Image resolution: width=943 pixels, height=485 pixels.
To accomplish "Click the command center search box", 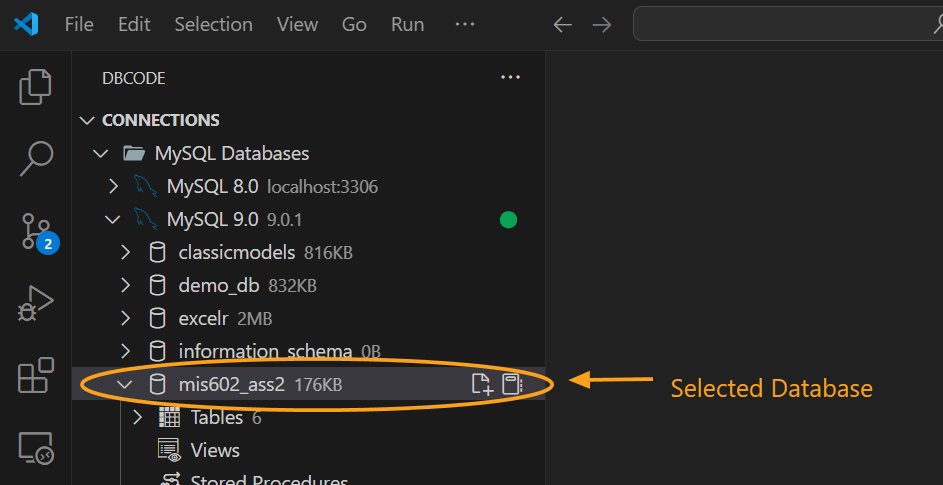I will tap(788, 24).
